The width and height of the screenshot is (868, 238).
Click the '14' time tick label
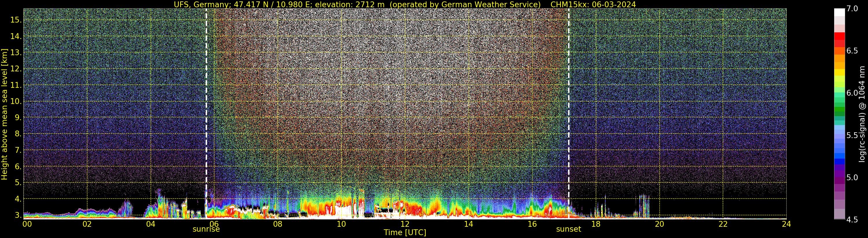click(x=468, y=224)
